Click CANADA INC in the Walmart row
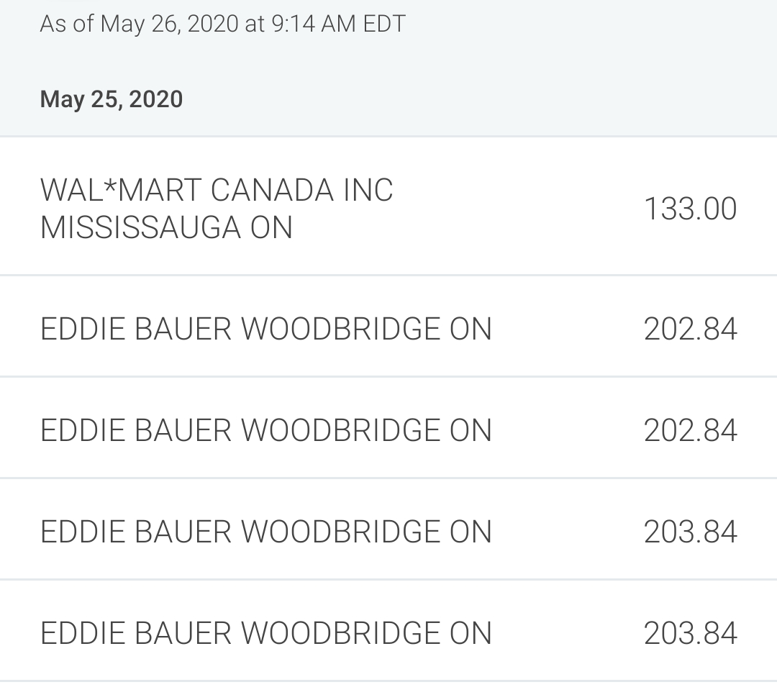 301,190
